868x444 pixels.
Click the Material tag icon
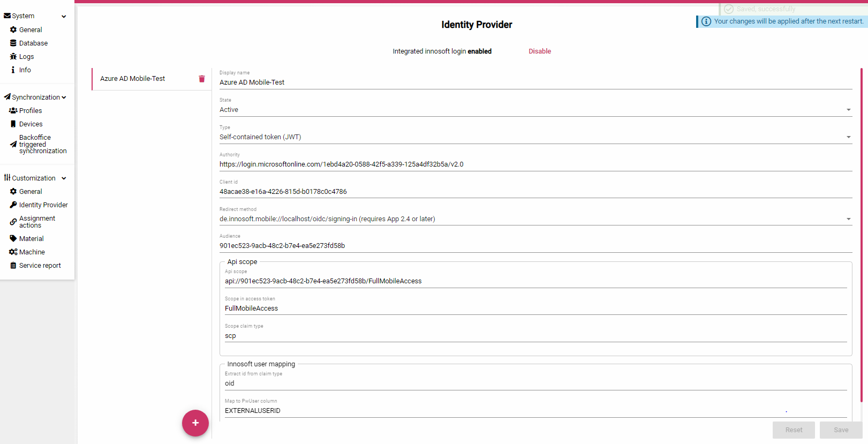13,239
